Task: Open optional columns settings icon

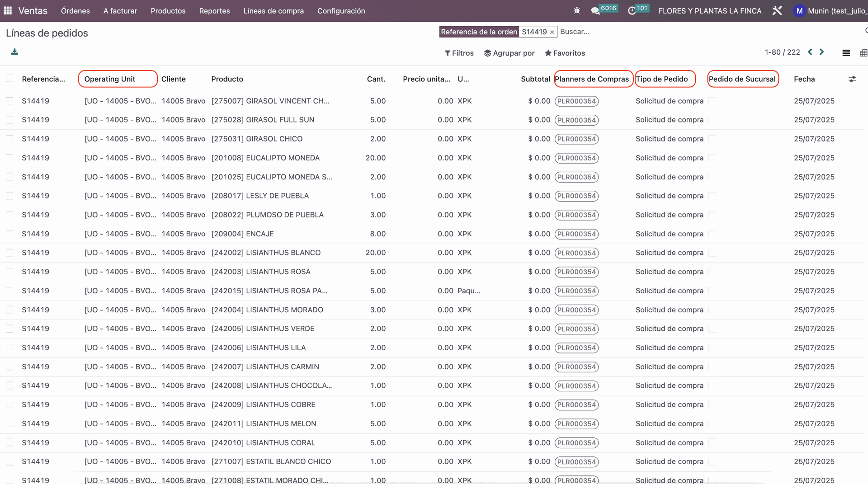Action: 852,79
